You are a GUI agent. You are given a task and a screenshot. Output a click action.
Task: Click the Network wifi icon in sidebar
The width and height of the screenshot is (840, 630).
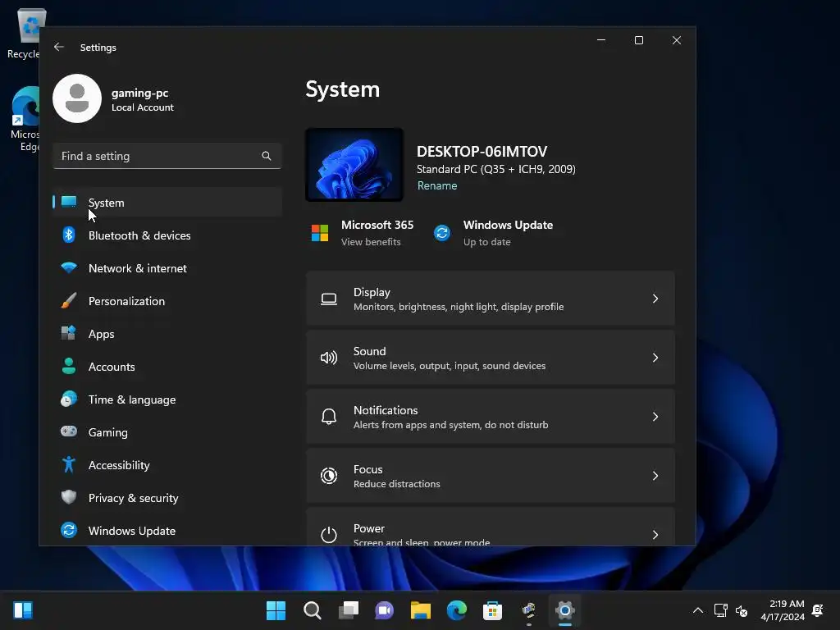pyautogui.click(x=69, y=267)
